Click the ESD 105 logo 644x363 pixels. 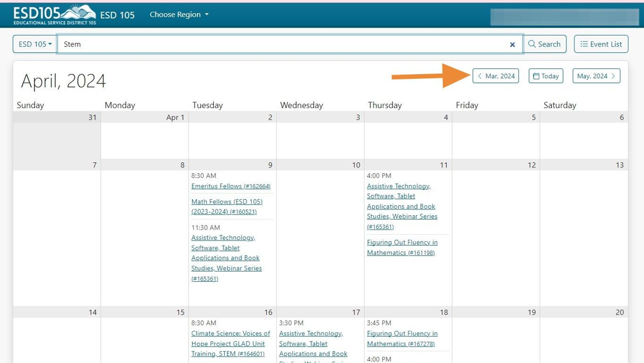pyautogui.click(x=55, y=14)
